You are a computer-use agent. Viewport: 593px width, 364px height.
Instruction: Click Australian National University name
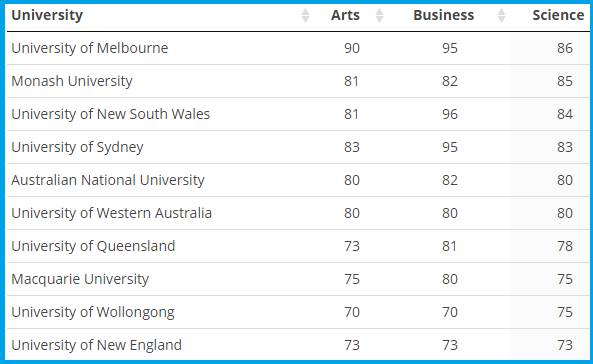point(108,180)
